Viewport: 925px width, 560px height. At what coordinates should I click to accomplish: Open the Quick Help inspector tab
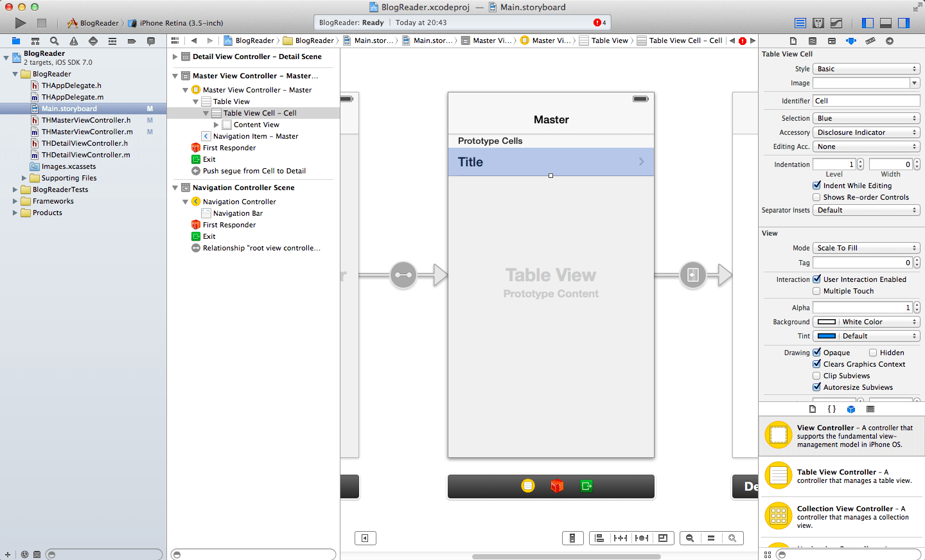point(813,41)
